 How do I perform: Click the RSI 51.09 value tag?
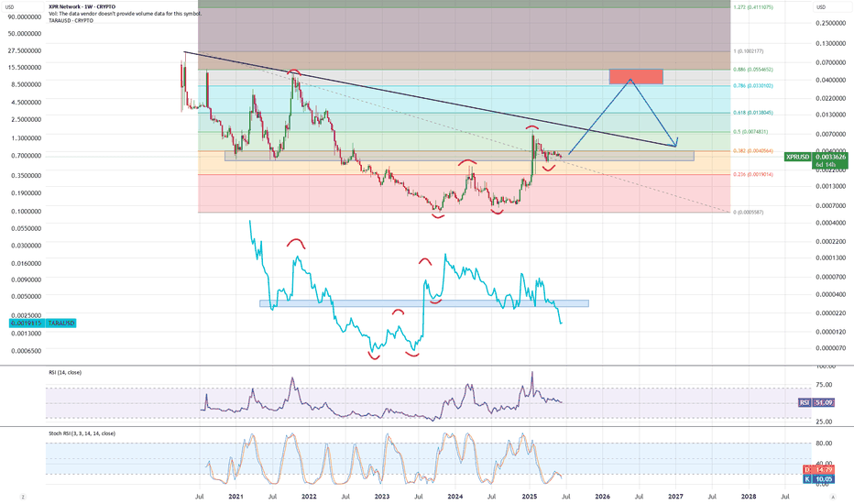coord(816,402)
